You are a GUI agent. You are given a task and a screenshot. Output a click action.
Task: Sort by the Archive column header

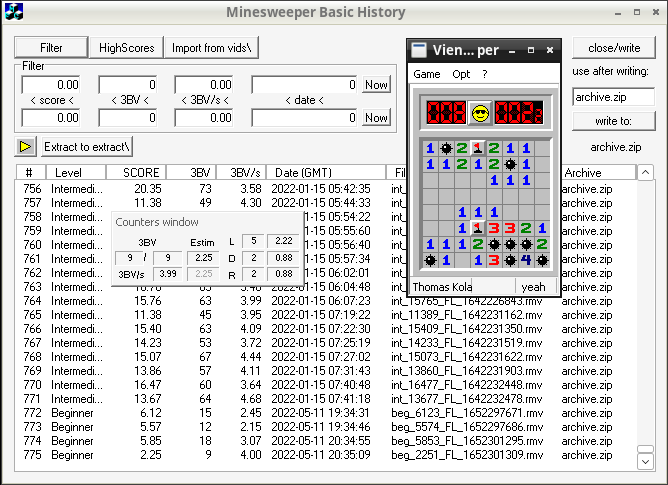tap(597, 173)
